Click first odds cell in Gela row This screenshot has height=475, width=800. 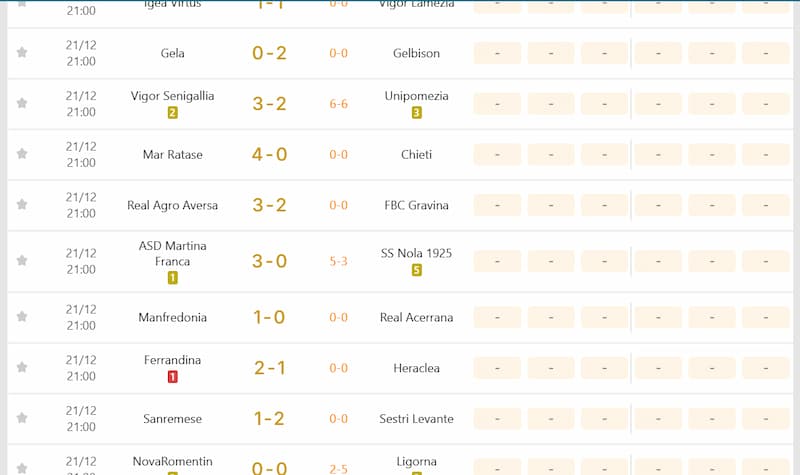pos(497,53)
